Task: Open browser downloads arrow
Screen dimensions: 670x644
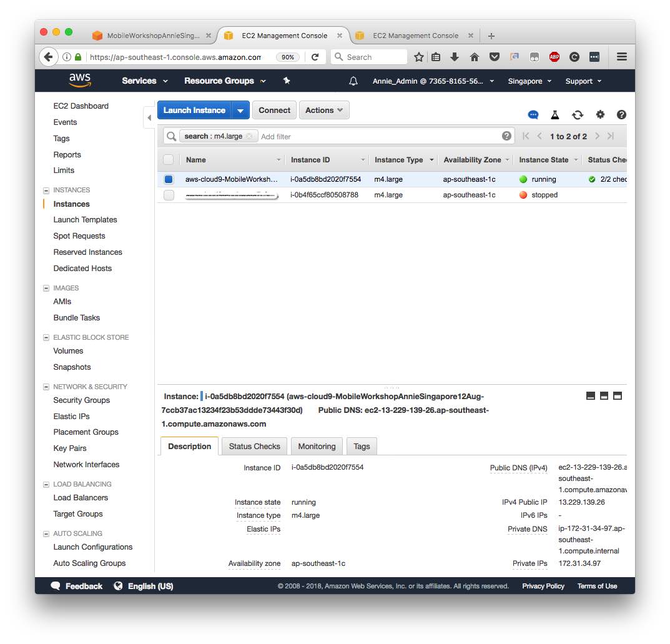Action: (455, 57)
